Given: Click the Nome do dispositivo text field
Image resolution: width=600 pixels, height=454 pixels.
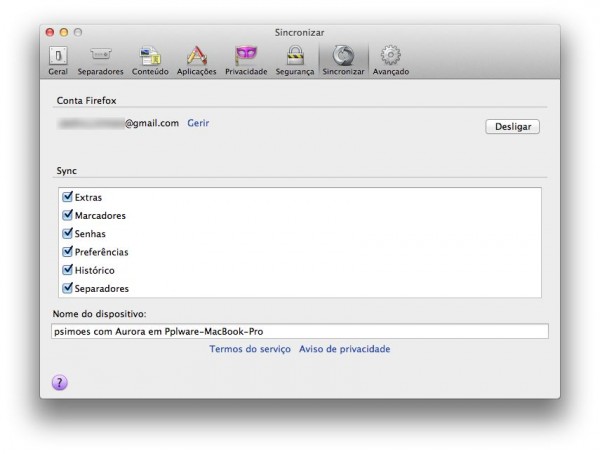Looking at the screenshot, I should point(300,331).
